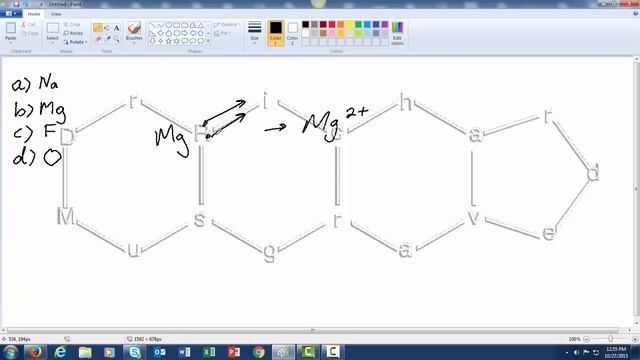Click the Select rectangle icon
The image size is (640, 360).
pyautogui.click(x=52, y=28)
